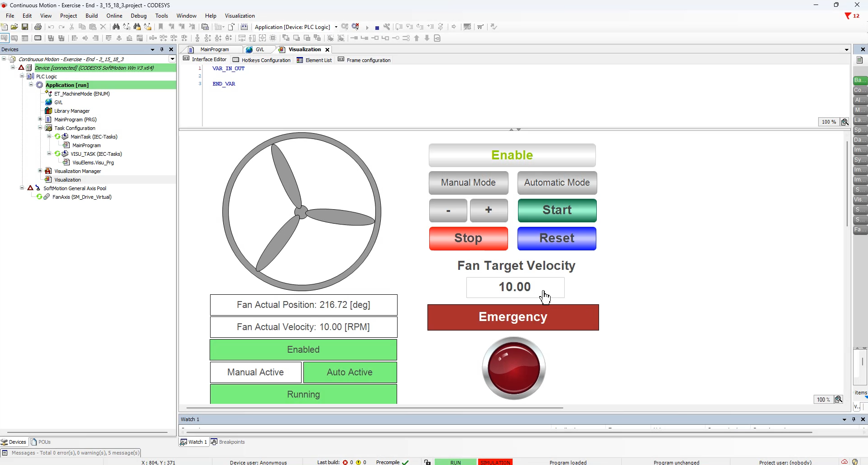Click the Enable button

coord(512,155)
